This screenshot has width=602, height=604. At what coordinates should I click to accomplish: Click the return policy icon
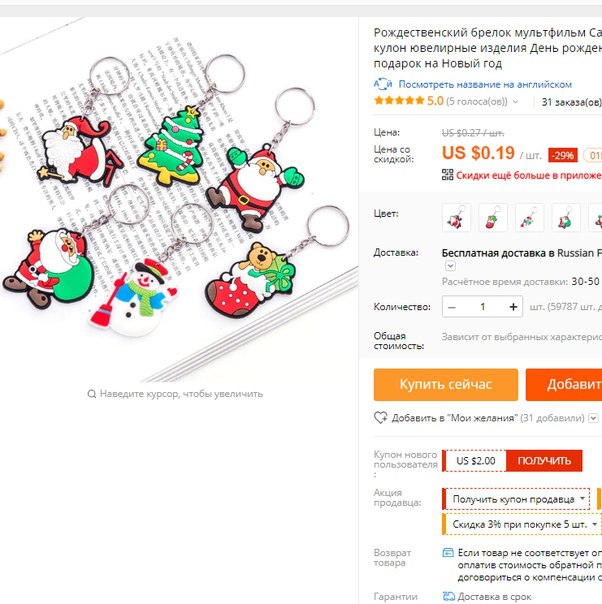click(448, 553)
